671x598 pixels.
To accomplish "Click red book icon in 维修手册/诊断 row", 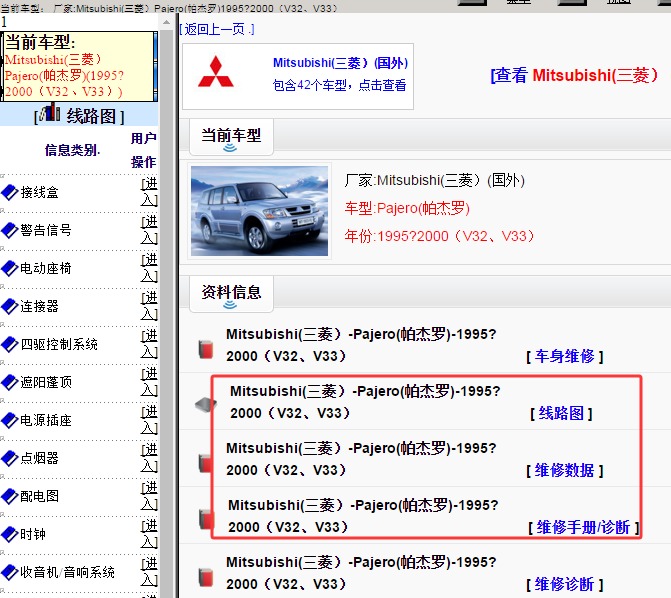I will pyautogui.click(x=207, y=519).
